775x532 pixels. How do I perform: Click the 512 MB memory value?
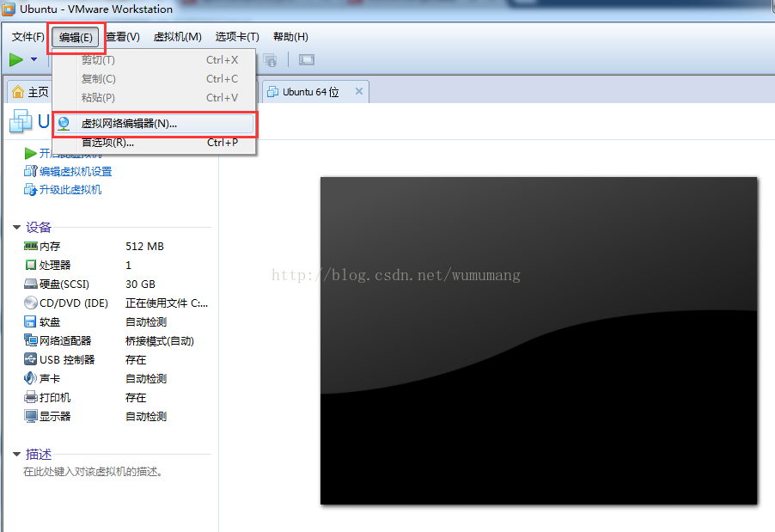(145, 246)
